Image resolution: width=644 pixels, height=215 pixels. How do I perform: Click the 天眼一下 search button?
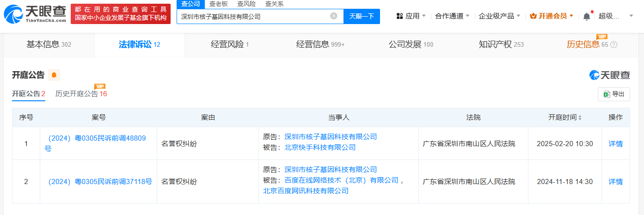362,16
